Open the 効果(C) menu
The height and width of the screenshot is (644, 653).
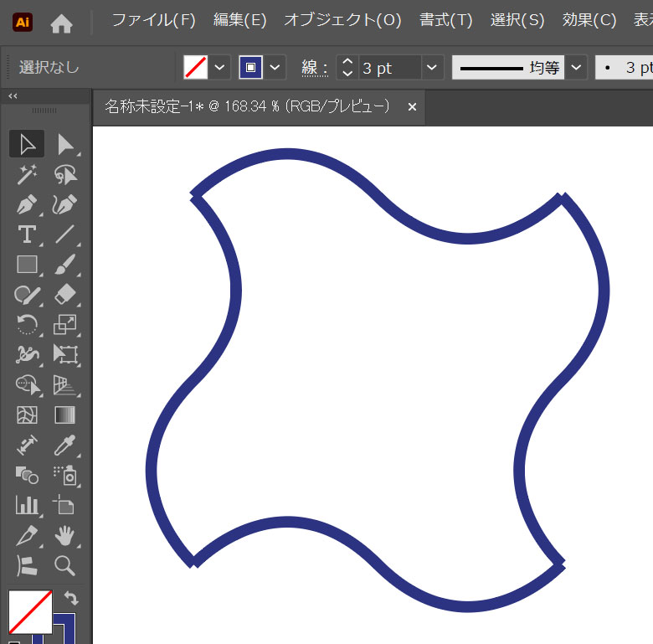coord(589,20)
